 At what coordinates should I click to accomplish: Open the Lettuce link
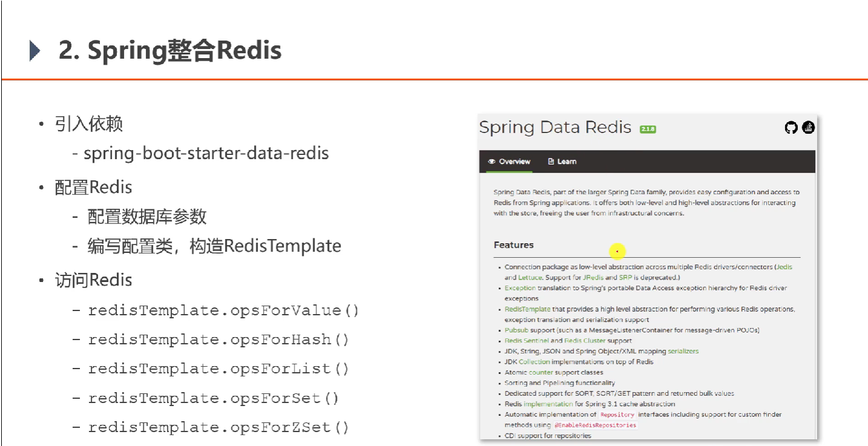point(529,277)
